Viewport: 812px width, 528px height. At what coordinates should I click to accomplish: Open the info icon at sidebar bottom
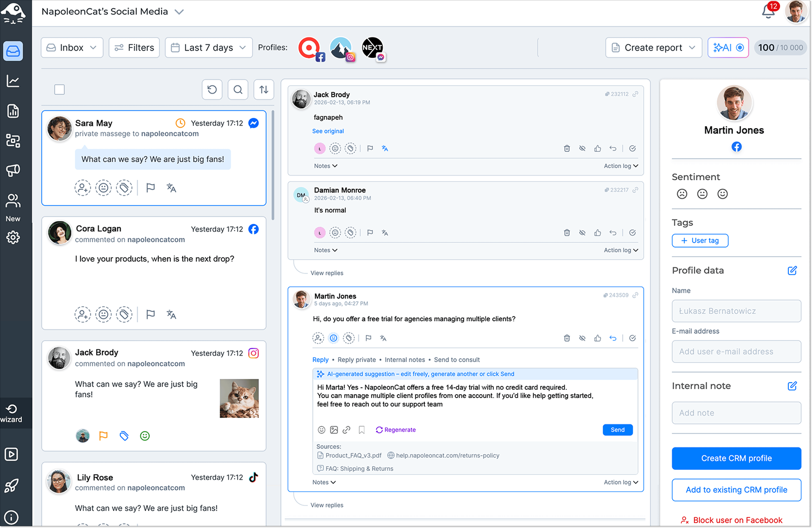[12, 517]
